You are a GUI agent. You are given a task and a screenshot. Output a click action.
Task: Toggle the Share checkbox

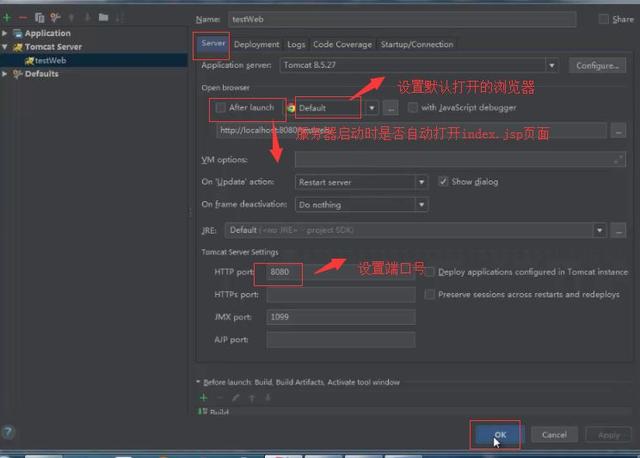pos(603,19)
